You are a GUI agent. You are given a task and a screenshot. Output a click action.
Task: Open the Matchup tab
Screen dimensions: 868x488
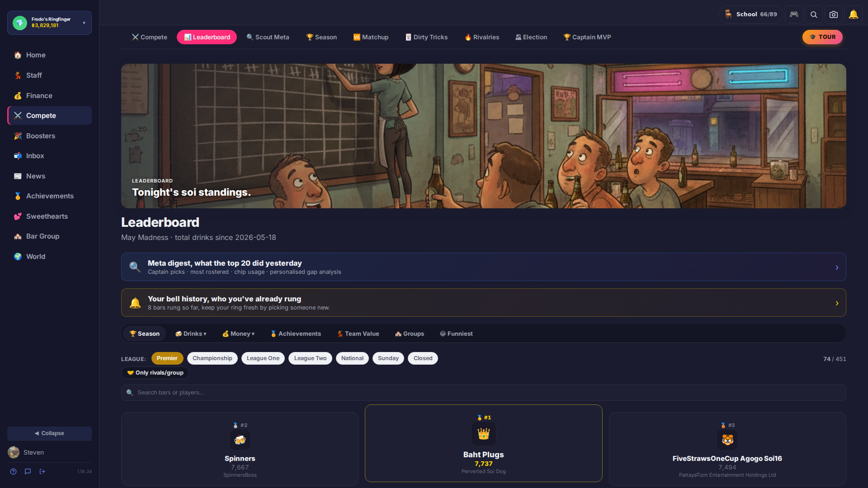[371, 37]
